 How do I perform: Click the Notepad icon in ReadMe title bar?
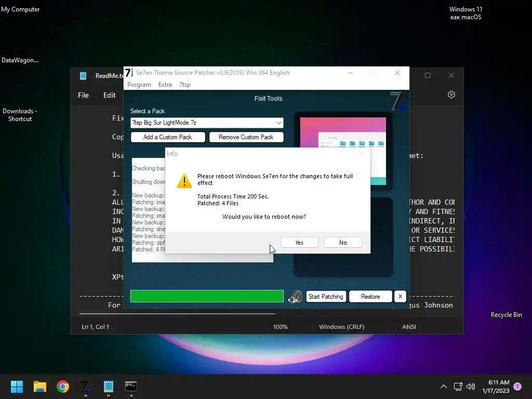click(83, 76)
